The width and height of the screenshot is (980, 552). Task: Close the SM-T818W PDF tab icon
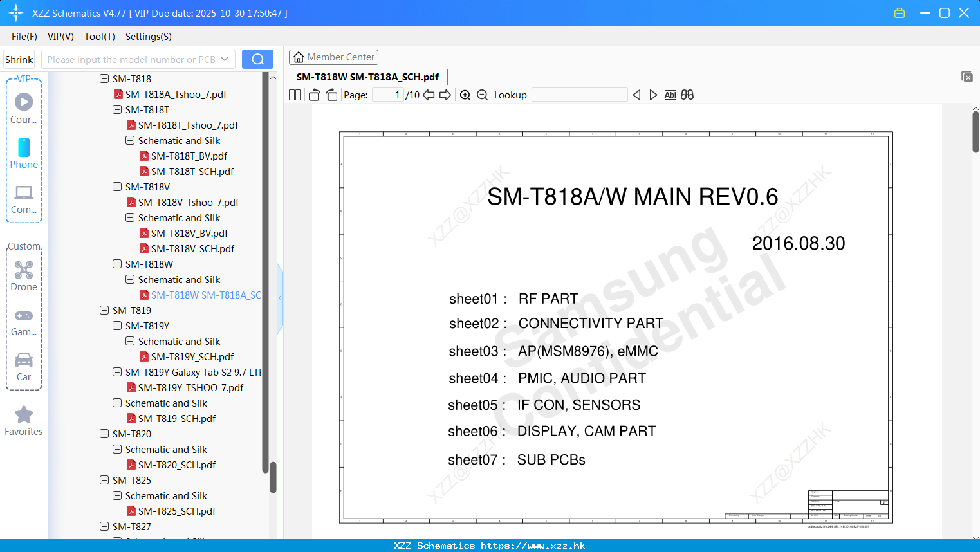pyautogui.click(x=967, y=77)
